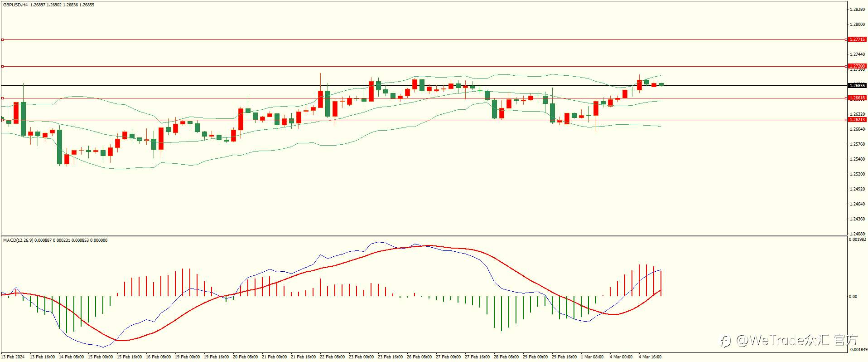
Task: Click the 20 Feb 08:00 time axis label
Action: coord(245,357)
